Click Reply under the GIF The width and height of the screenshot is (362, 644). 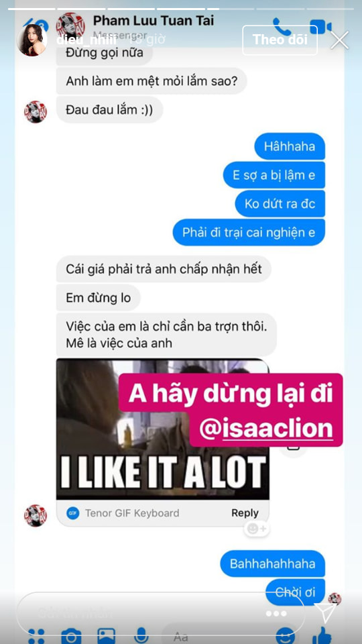click(245, 513)
